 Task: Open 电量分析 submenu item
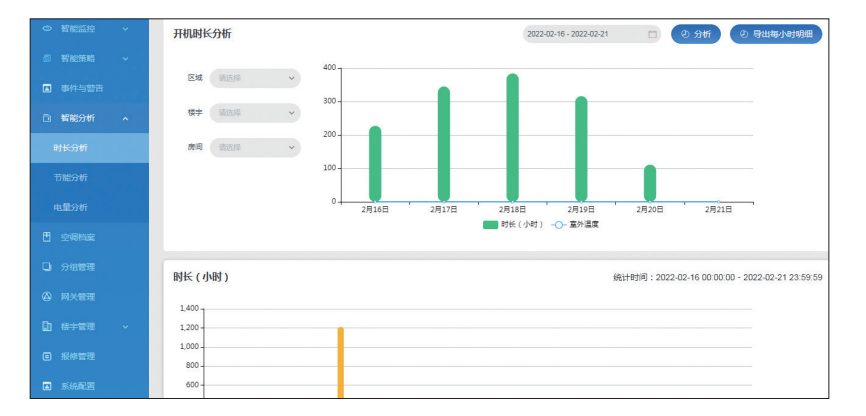71,207
